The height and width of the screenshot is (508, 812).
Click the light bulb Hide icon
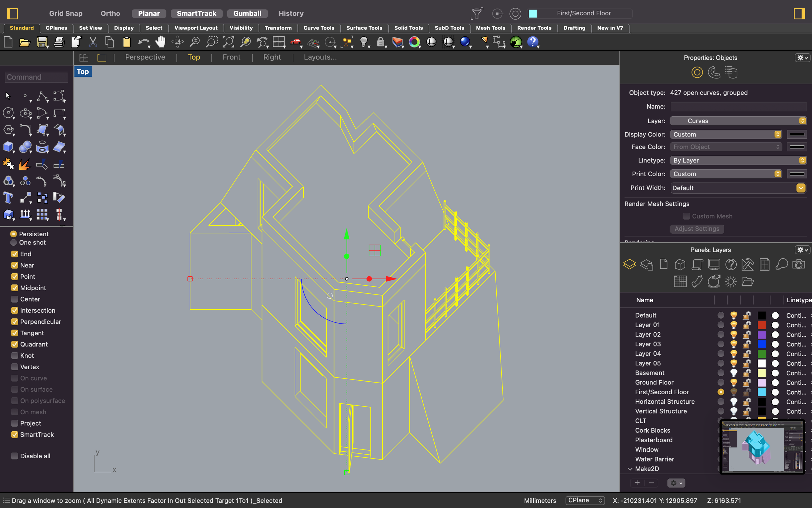click(x=363, y=42)
